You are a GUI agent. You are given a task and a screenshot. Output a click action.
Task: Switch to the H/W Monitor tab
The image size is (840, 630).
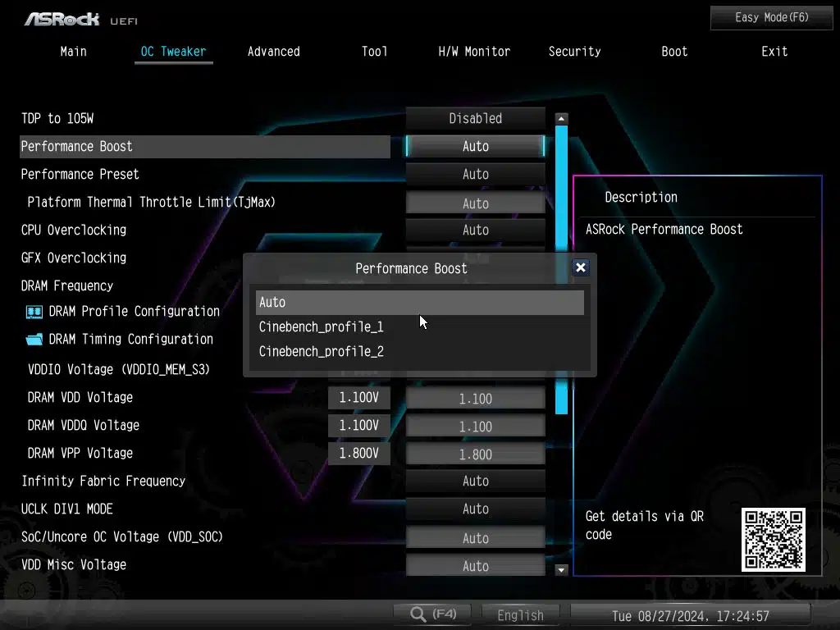click(x=474, y=51)
